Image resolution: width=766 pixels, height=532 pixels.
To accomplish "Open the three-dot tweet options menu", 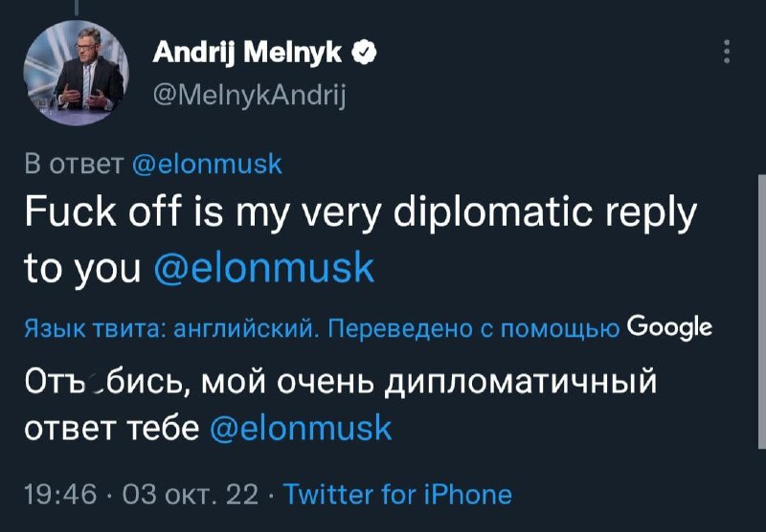I will 727,52.
